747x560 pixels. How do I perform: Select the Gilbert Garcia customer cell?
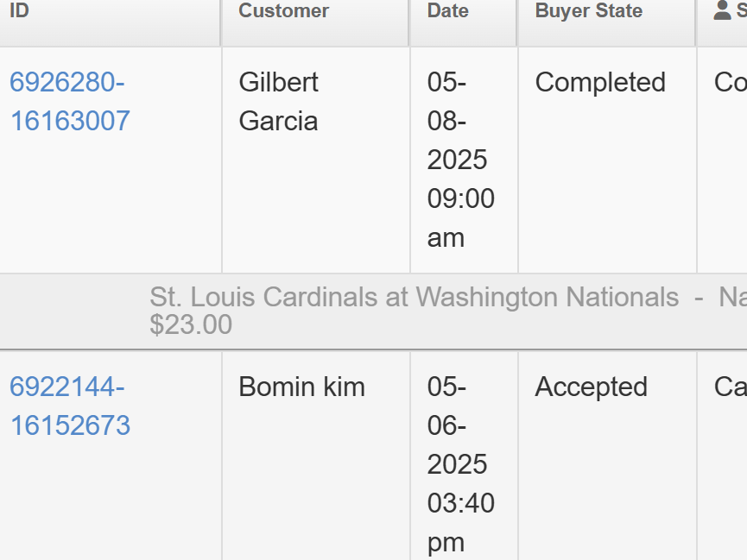point(316,160)
